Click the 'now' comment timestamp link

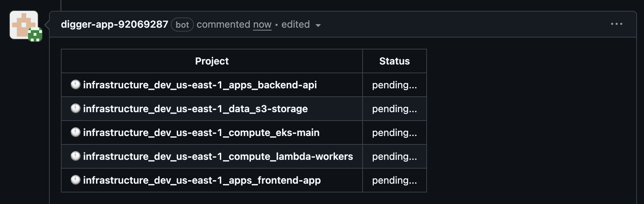262,24
